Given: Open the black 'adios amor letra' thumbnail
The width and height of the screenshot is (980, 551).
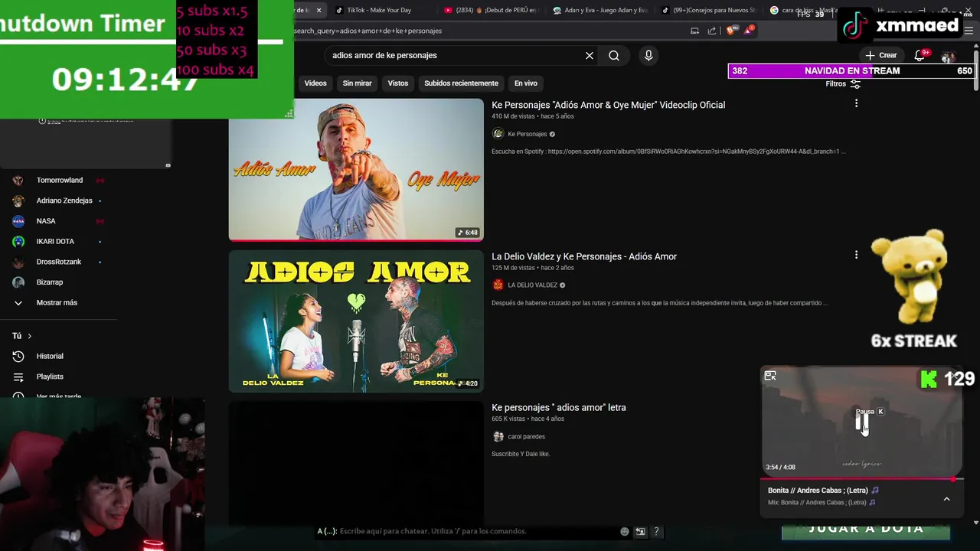Looking at the screenshot, I should pyautogui.click(x=356, y=463).
